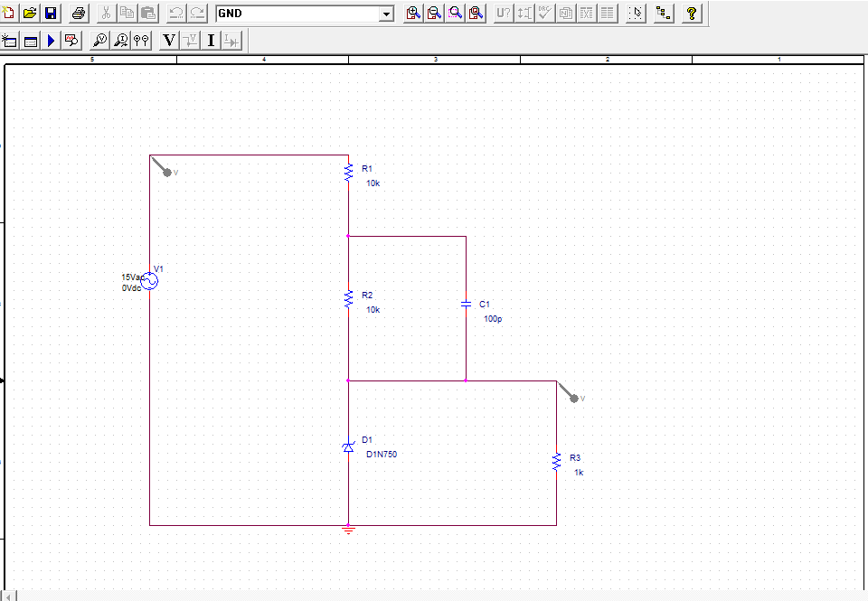Image resolution: width=868 pixels, height=601 pixels.
Task: Select the V1 AC voltage source symbol
Action: 149,281
